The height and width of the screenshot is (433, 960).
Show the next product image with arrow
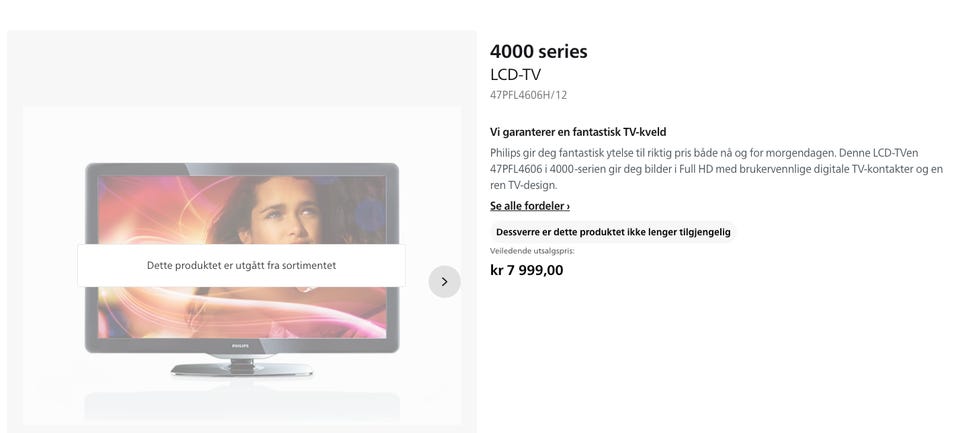[444, 282]
